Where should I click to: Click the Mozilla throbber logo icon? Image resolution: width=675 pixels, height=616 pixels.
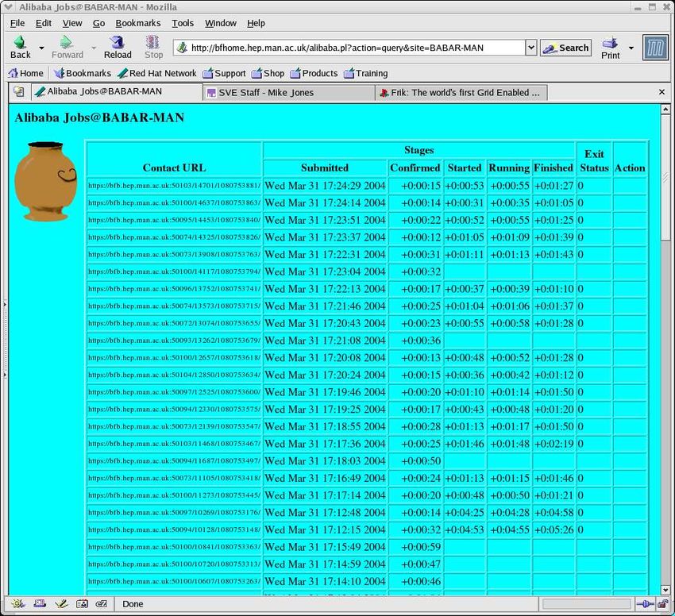[x=655, y=48]
